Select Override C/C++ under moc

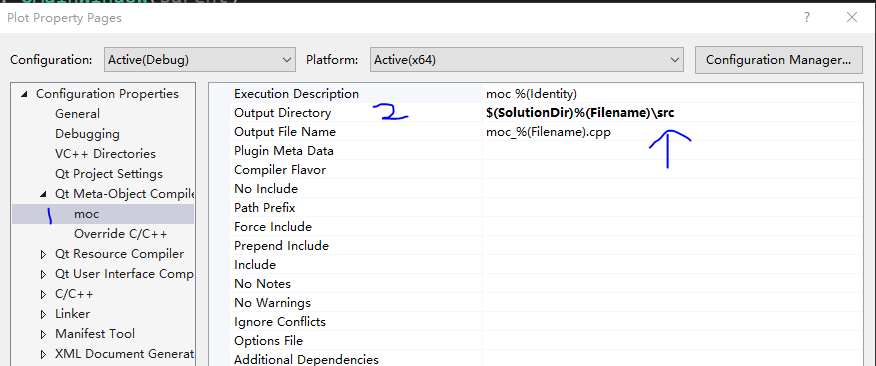(x=120, y=234)
